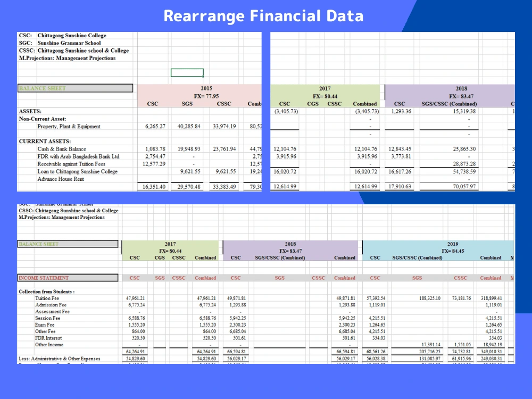Screen dimensions: 532x399
Task: Click 'Loan to Chittagong Sunshine College' label
Action: (x=77, y=171)
